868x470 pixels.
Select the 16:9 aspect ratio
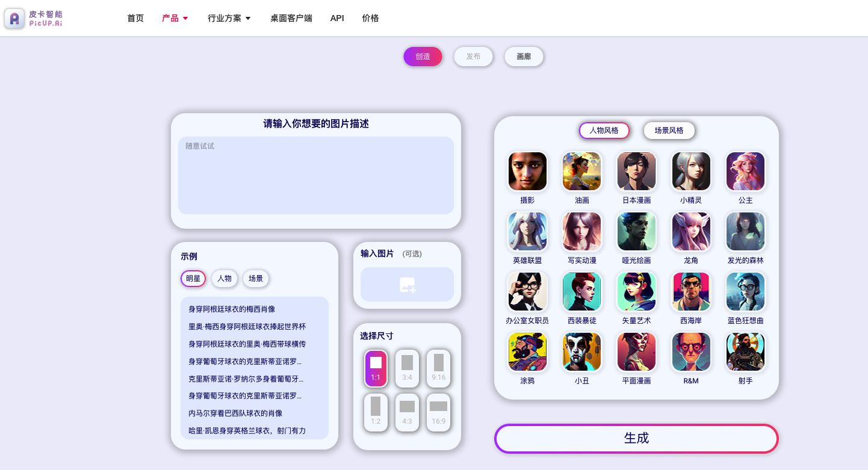click(x=438, y=413)
